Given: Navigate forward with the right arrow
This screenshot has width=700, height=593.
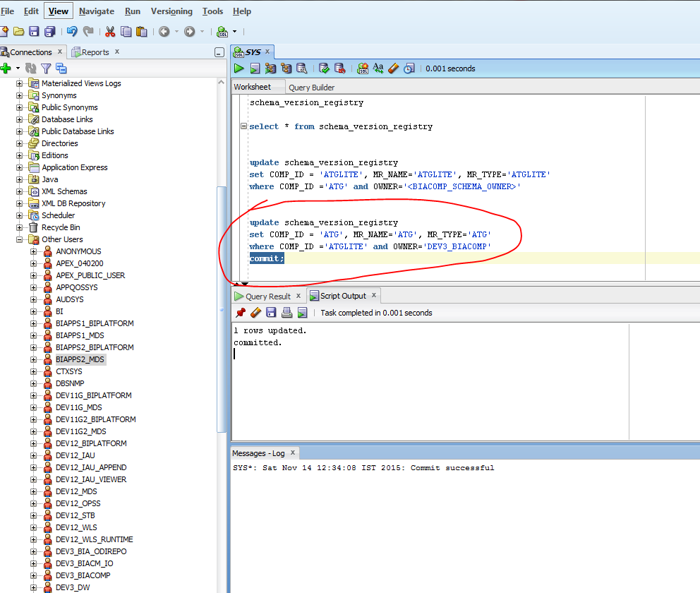Looking at the screenshot, I should 190,31.
